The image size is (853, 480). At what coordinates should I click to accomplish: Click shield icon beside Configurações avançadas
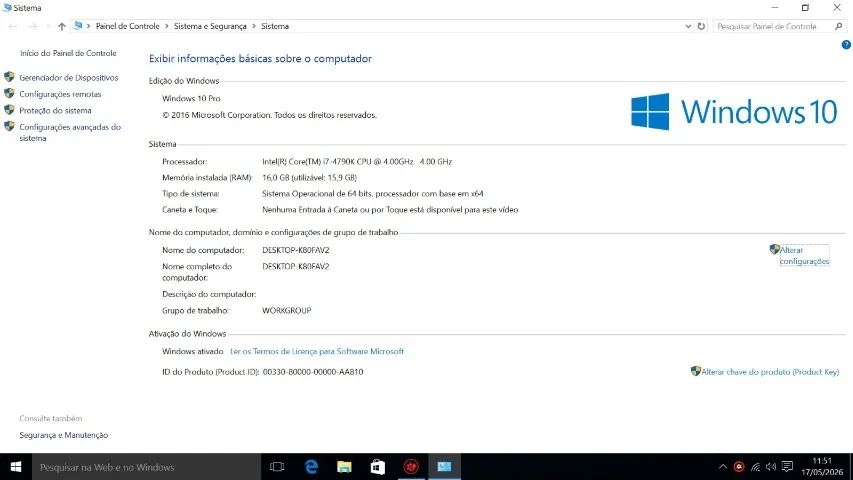(9, 126)
